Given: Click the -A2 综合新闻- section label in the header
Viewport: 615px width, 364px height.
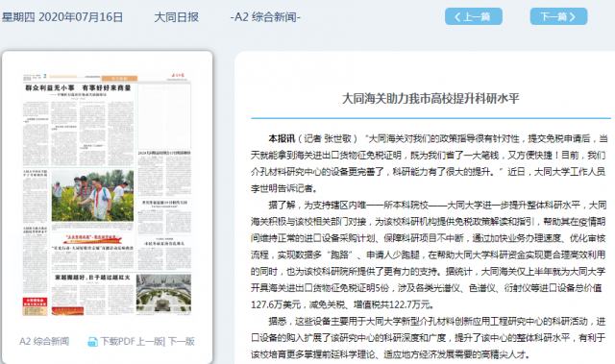Looking at the screenshot, I should 265,17.
